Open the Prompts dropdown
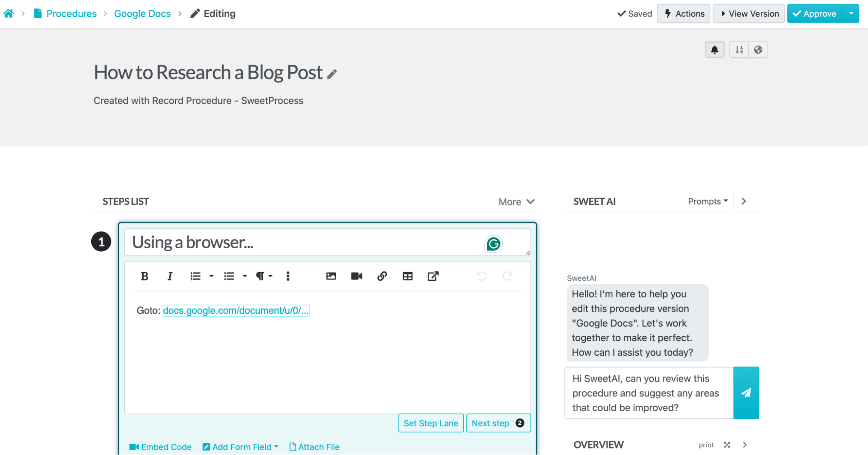Screen dimensions: 868x455 coord(708,201)
